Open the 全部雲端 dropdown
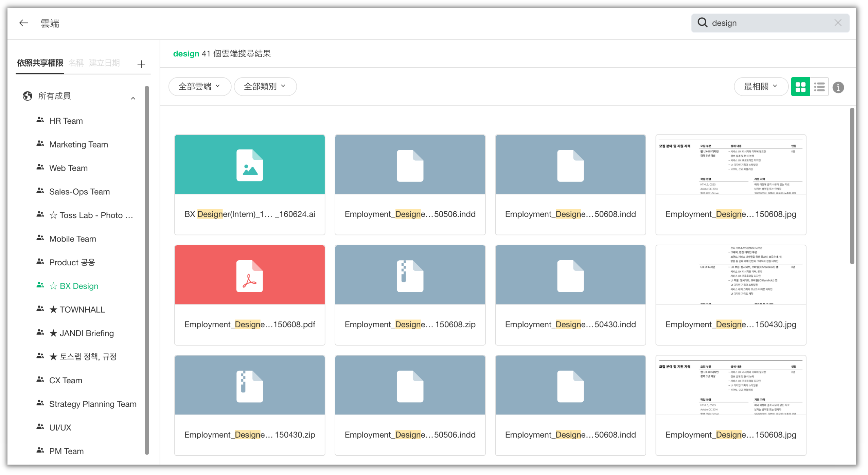 point(199,87)
